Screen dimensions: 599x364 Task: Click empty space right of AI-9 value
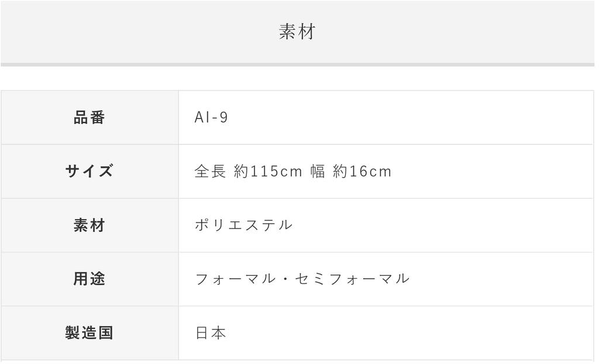(409, 117)
